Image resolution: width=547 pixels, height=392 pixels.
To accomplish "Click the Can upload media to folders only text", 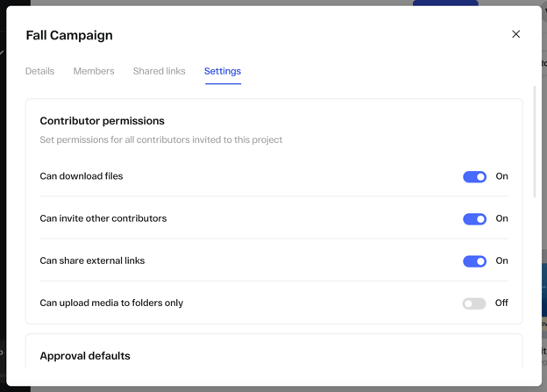I will pyautogui.click(x=111, y=303).
